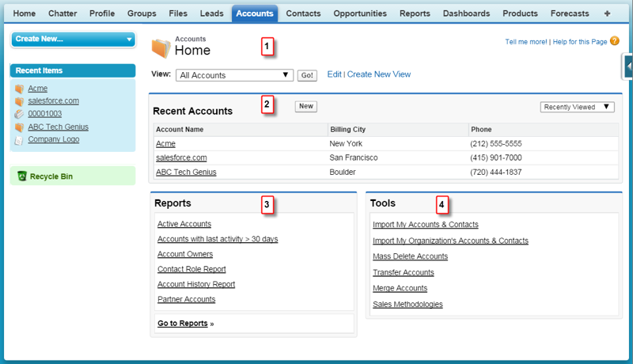Viewport: 633px width, 364px height.
Task: Expand the collapsed right sidebar arrow handle
Action: coord(627,66)
